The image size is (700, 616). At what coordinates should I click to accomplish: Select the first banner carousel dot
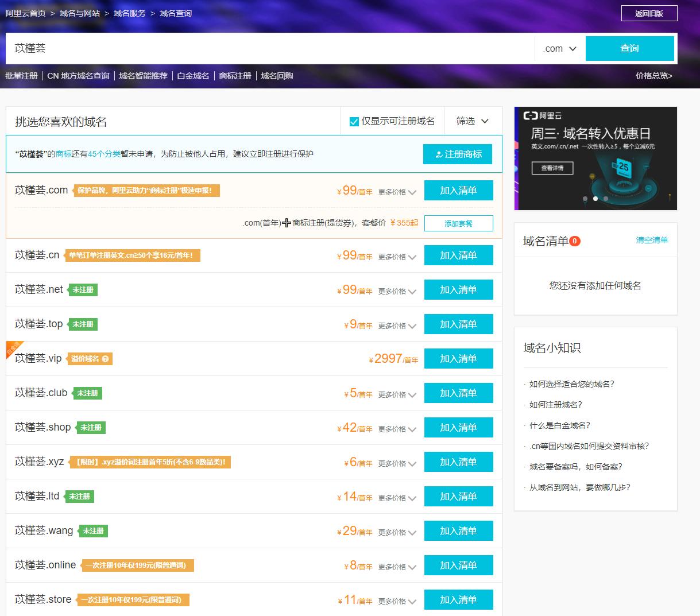coord(585,199)
